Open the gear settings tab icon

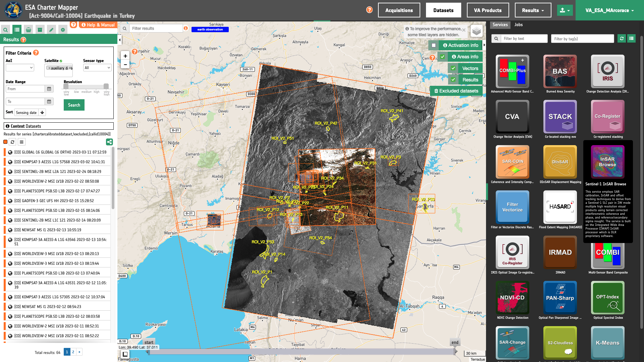63,30
